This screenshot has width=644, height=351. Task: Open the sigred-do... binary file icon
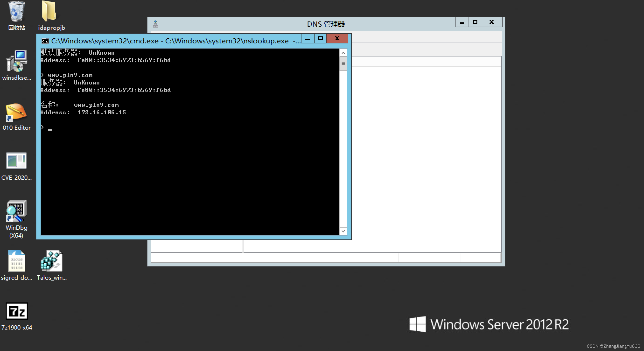pos(17,261)
